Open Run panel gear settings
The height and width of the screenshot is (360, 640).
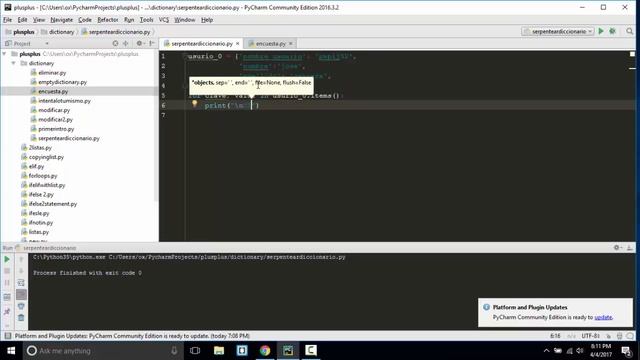pyautogui.click(x=617, y=248)
